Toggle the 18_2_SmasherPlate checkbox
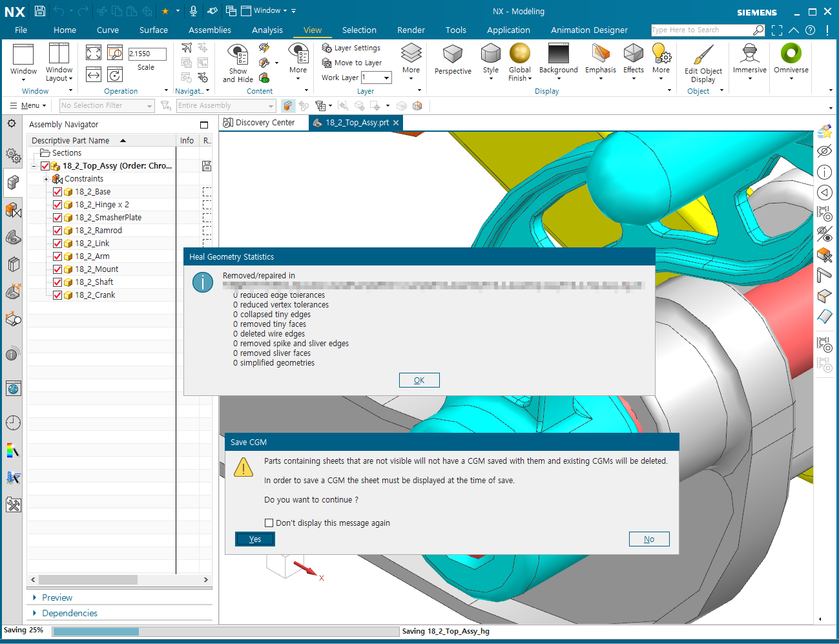Image resolution: width=839 pixels, height=644 pixels. [x=57, y=218]
